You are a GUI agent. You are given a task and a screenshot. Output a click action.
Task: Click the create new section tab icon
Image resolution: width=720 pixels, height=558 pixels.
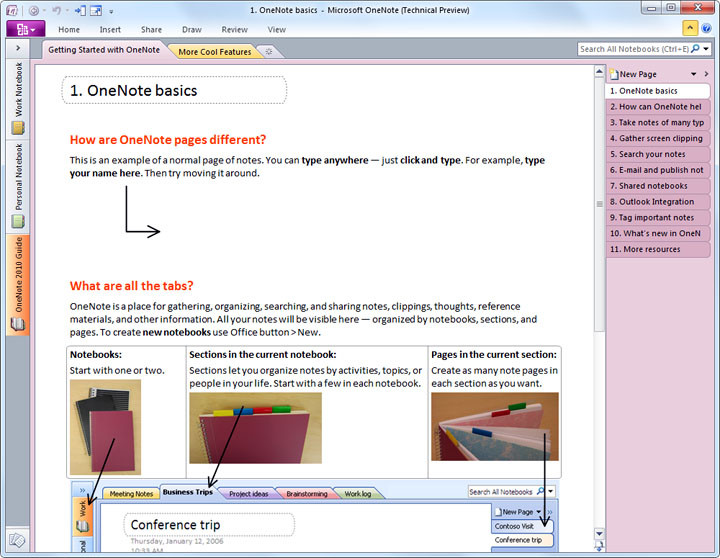pyautogui.click(x=269, y=51)
